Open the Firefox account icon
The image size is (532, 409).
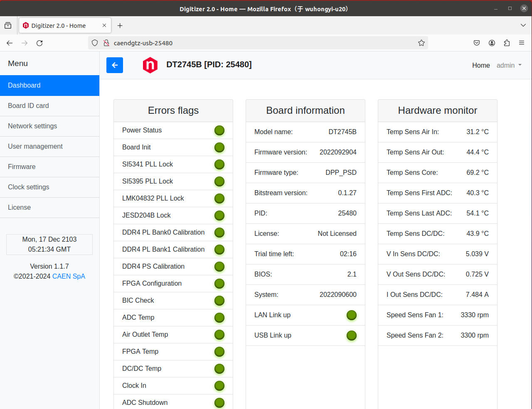492,43
